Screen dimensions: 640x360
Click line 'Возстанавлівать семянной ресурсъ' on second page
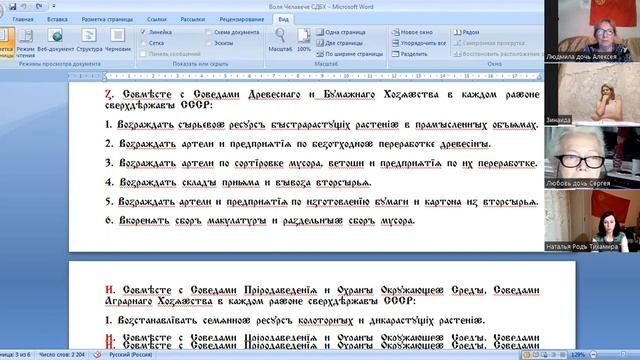295,320
